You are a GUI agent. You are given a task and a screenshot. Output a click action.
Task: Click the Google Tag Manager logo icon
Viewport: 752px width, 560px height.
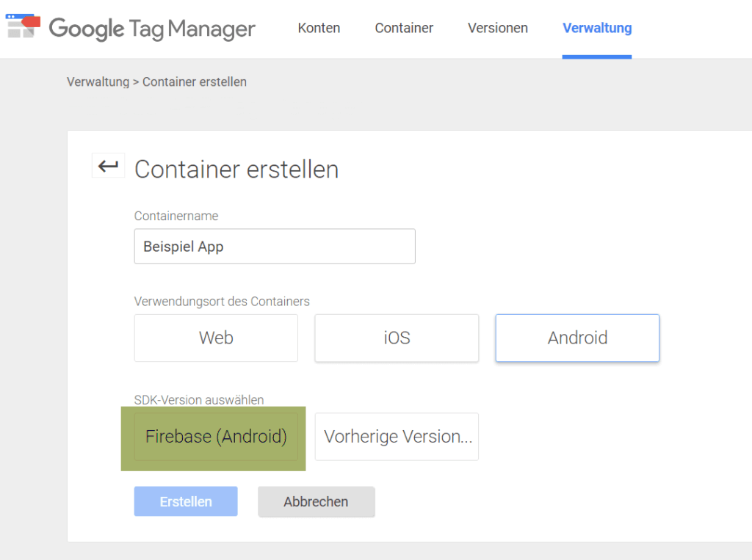click(23, 27)
